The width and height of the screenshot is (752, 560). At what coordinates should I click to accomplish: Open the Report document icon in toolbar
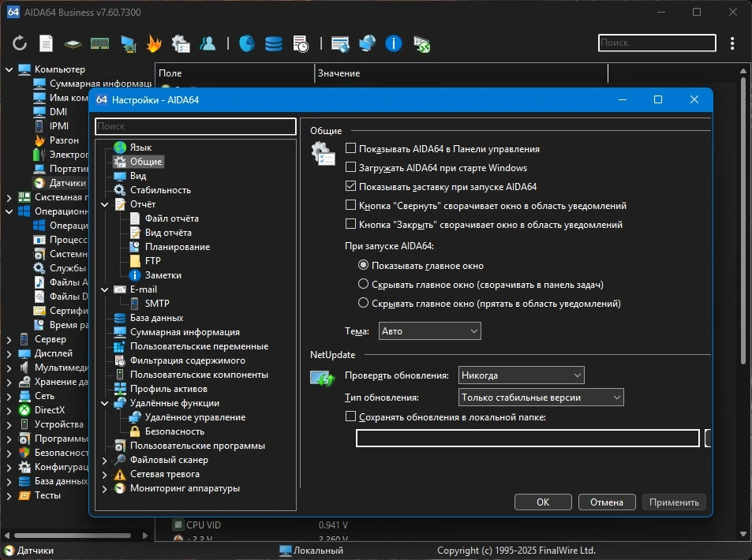click(x=46, y=43)
